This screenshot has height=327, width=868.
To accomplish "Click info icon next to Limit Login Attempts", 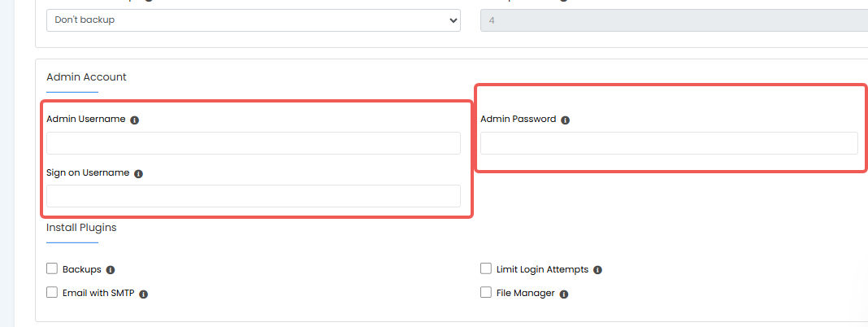I will click(x=597, y=270).
